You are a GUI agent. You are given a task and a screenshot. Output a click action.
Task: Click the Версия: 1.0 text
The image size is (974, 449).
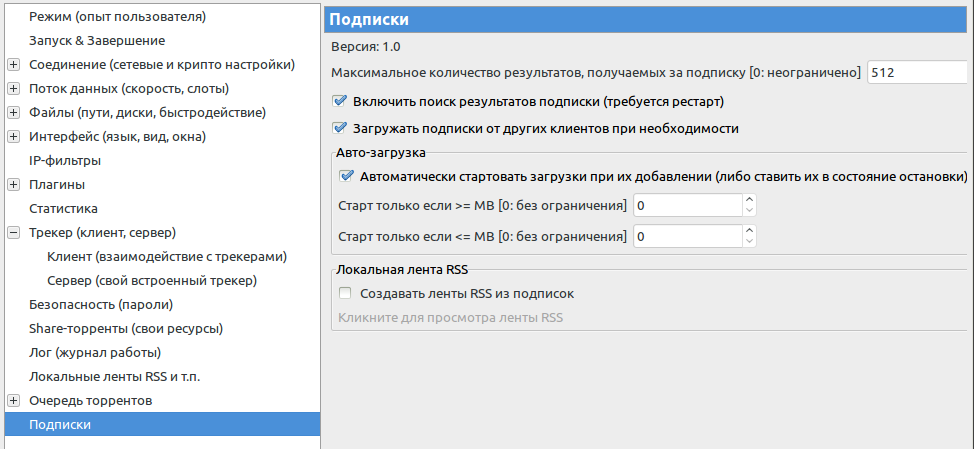(365, 47)
